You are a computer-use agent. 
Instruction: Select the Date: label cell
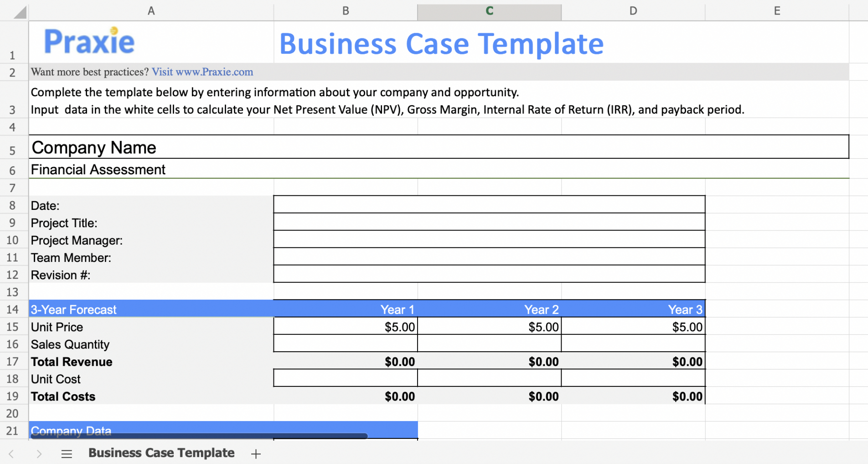point(151,204)
